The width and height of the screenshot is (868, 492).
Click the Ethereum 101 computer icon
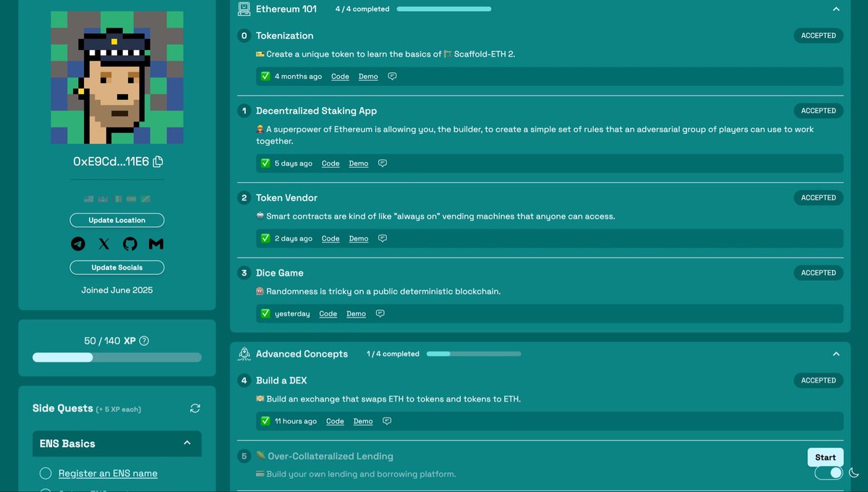click(244, 9)
